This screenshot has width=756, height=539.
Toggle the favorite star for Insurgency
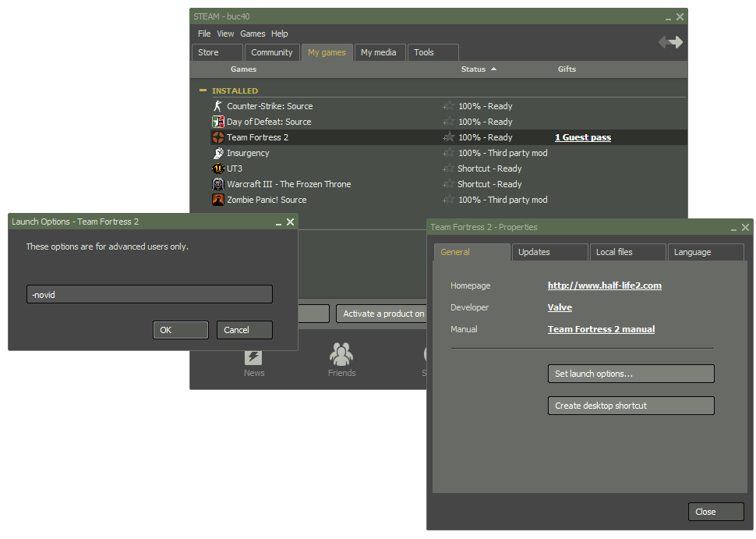coord(448,153)
